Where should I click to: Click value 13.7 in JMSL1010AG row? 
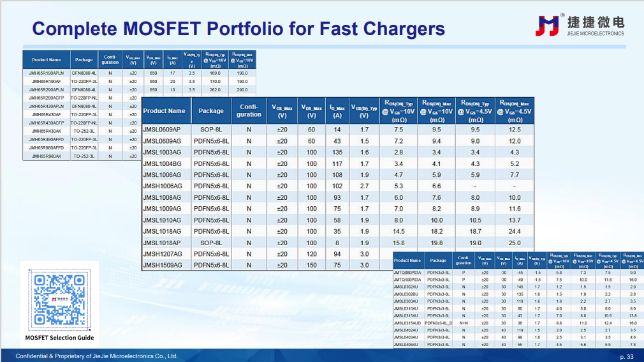[515, 220]
